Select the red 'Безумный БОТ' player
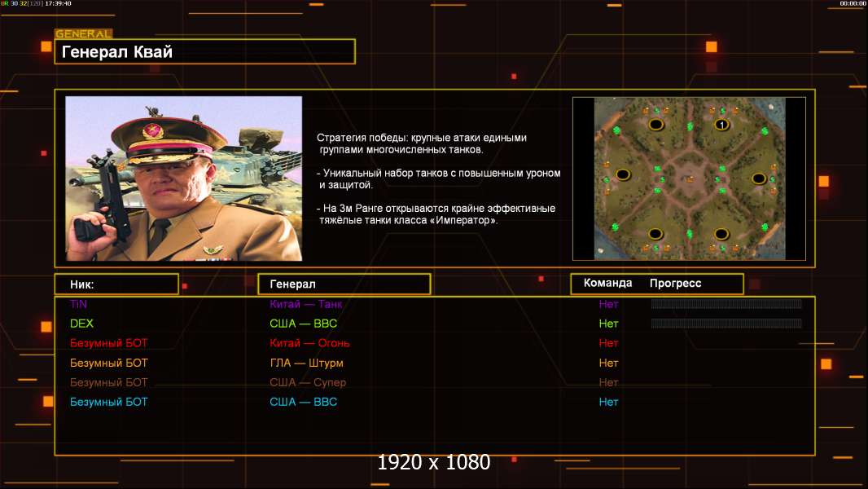The image size is (868, 489). click(x=109, y=343)
